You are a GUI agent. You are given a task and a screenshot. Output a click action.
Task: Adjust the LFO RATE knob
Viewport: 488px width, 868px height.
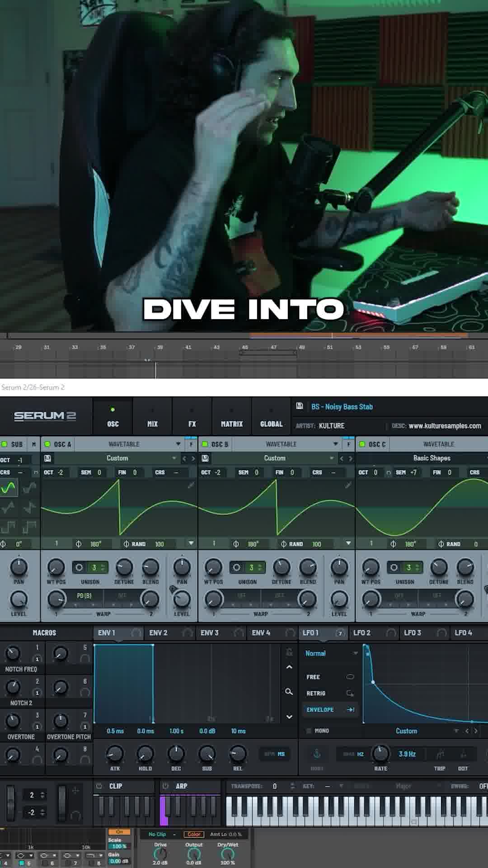point(380,753)
